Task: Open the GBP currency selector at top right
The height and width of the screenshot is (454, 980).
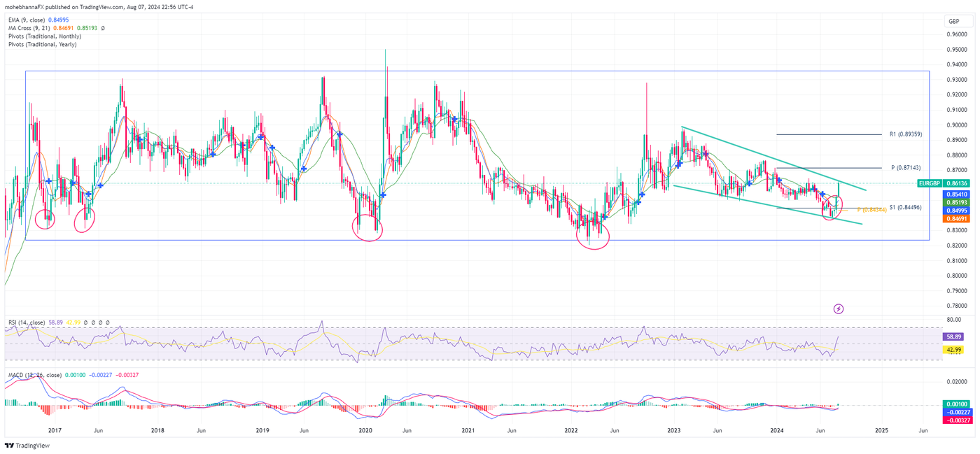Action: [x=955, y=22]
